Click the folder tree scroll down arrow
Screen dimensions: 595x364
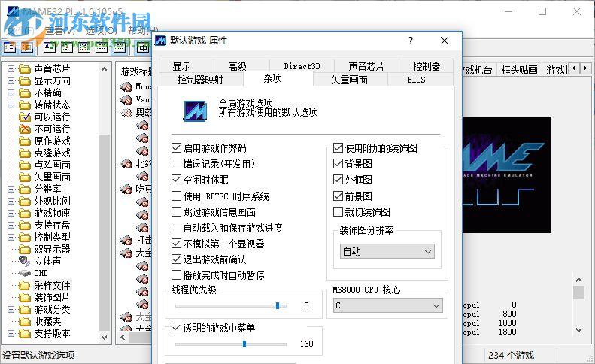104,337
